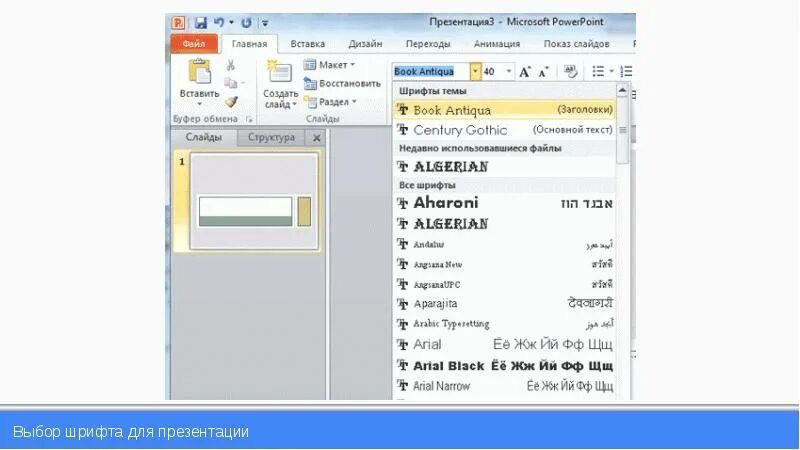Switch to the Вставка tab

click(308, 44)
